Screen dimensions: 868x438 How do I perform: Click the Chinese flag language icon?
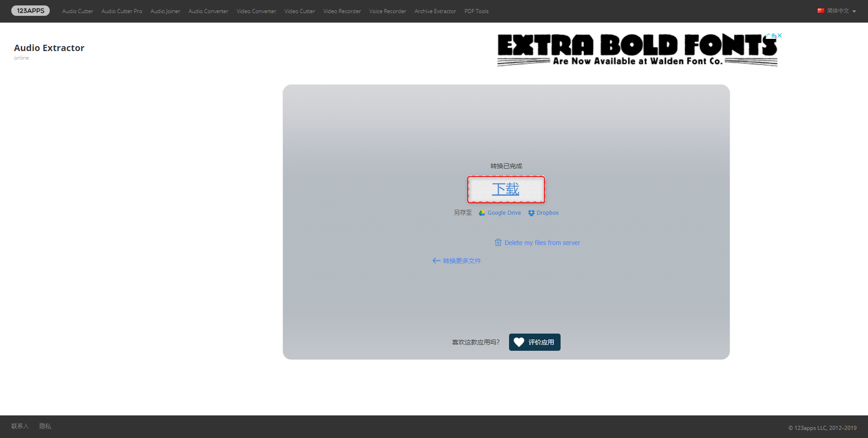tap(821, 11)
